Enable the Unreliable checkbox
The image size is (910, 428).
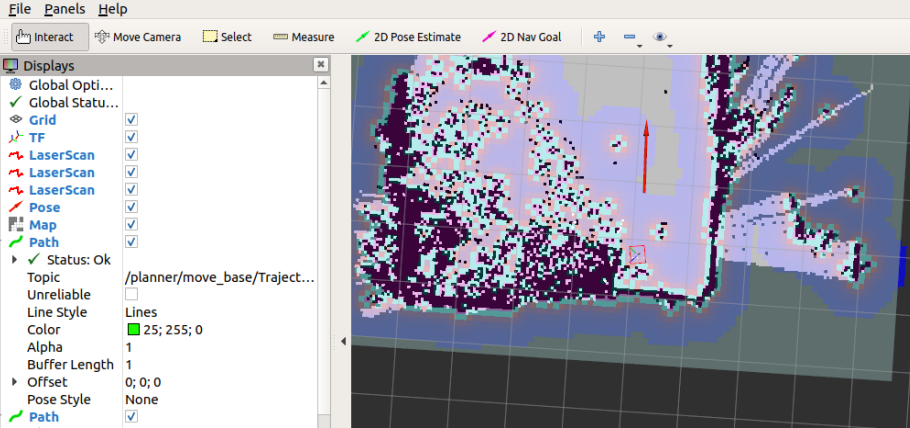point(131,295)
